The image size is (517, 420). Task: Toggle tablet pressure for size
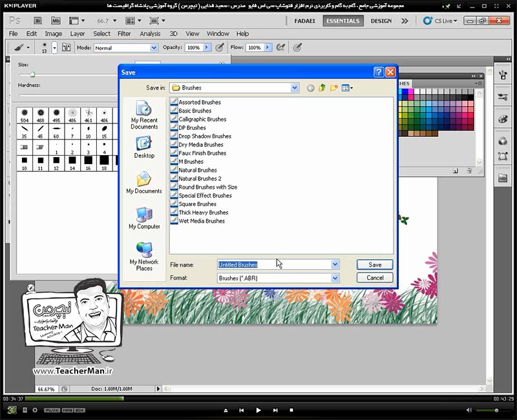tap(297, 47)
